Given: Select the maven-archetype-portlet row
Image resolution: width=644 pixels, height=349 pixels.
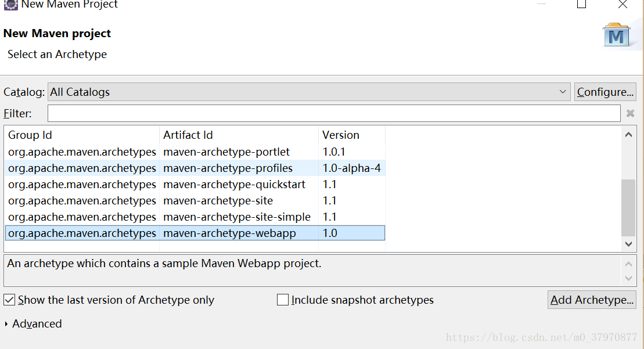Looking at the screenshot, I should coord(195,152).
